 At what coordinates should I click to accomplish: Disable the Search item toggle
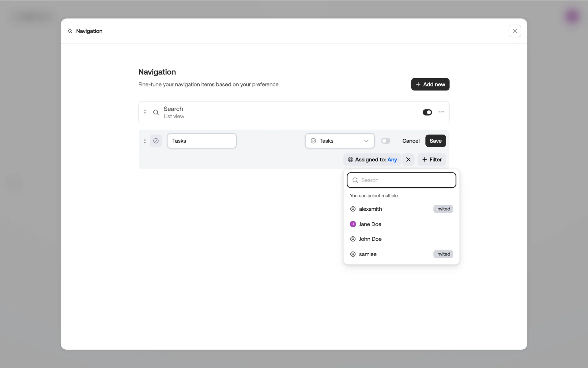pyautogui.click(x=427, y=112)
